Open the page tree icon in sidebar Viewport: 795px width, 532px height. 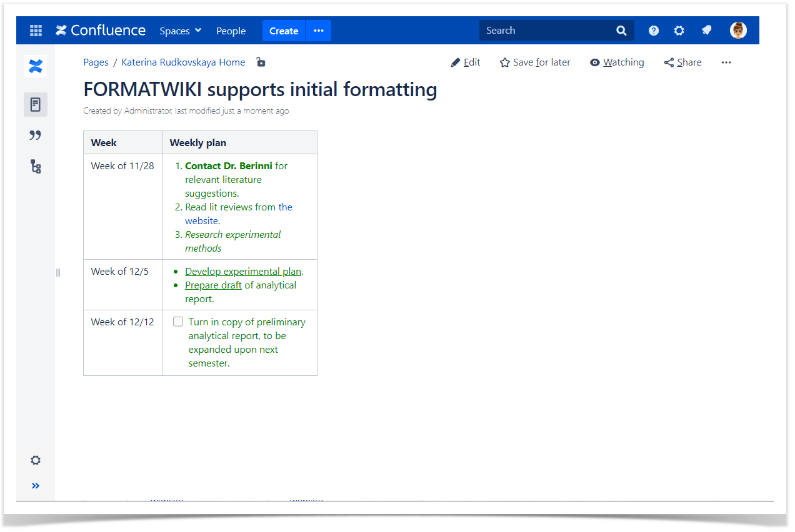tap(36, 167)
